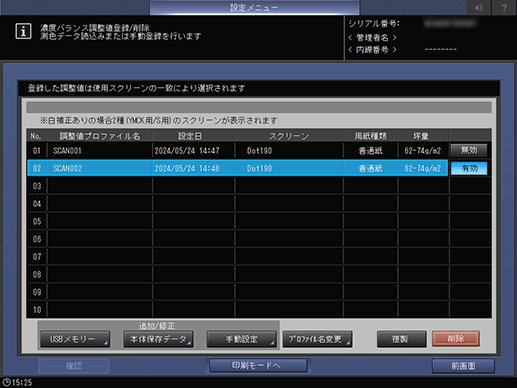
Task: Open the USBメモリー import option
Action: [x=75, y=339]
